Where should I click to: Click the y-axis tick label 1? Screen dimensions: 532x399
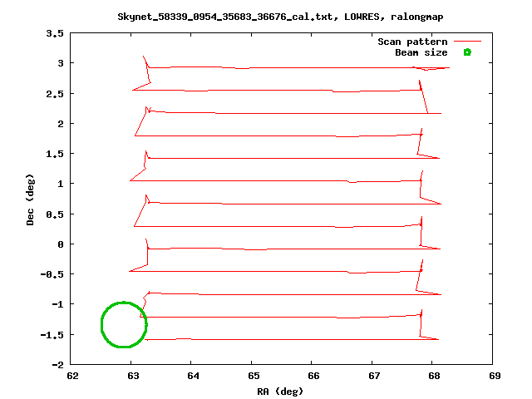click(61, 184)
